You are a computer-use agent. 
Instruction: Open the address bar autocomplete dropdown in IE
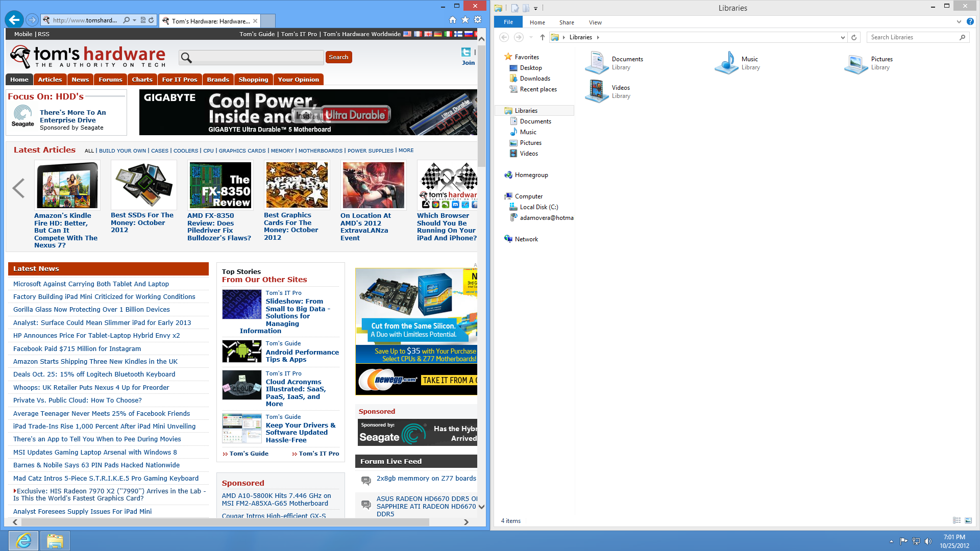135,20
